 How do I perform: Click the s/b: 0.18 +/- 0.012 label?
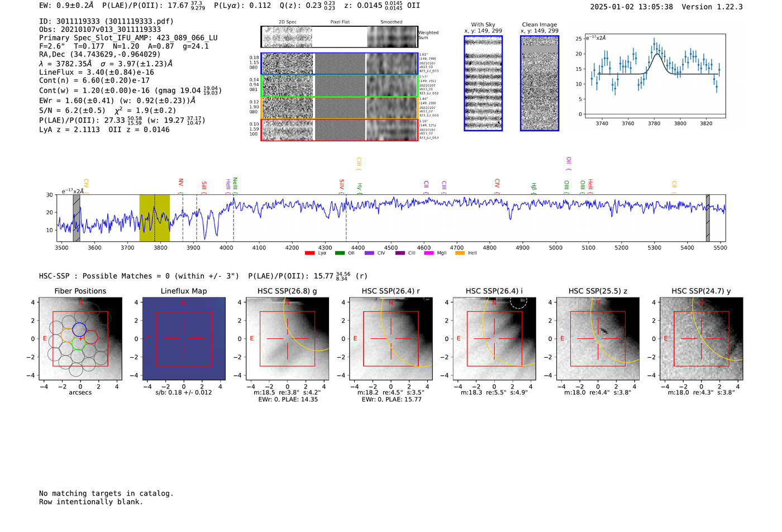184,392
